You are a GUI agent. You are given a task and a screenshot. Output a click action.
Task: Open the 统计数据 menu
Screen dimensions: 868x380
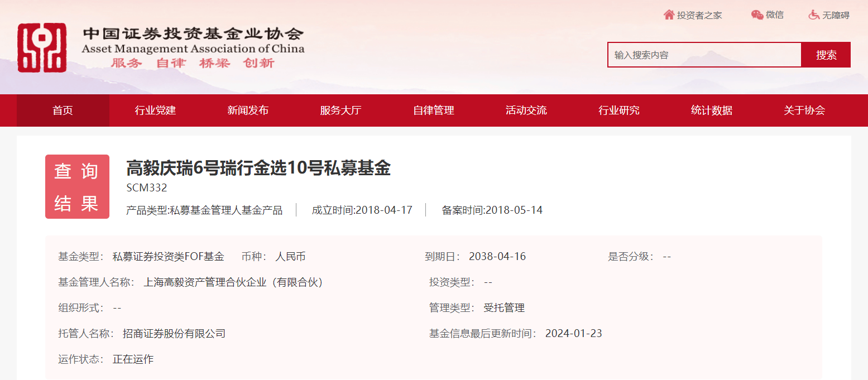[710, 110]
